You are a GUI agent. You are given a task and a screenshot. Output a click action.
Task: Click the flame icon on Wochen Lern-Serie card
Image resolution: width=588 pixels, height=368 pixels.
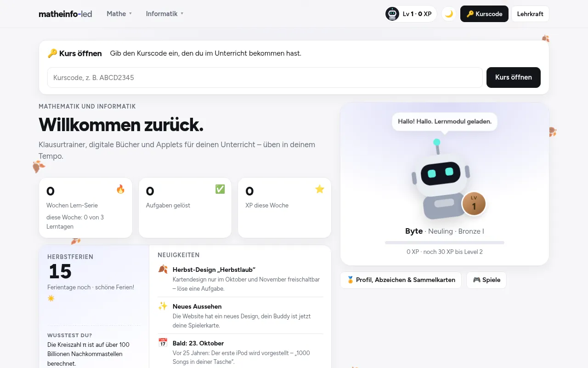(120, 189)
